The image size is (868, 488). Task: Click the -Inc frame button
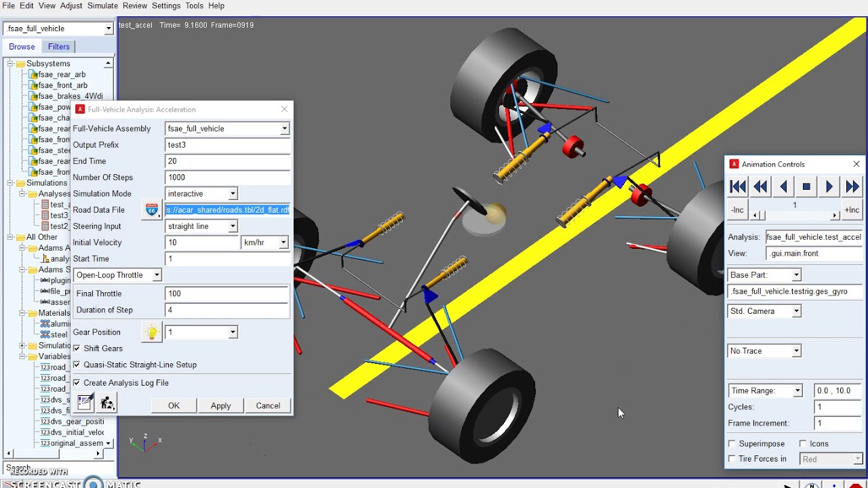(737, 210)
